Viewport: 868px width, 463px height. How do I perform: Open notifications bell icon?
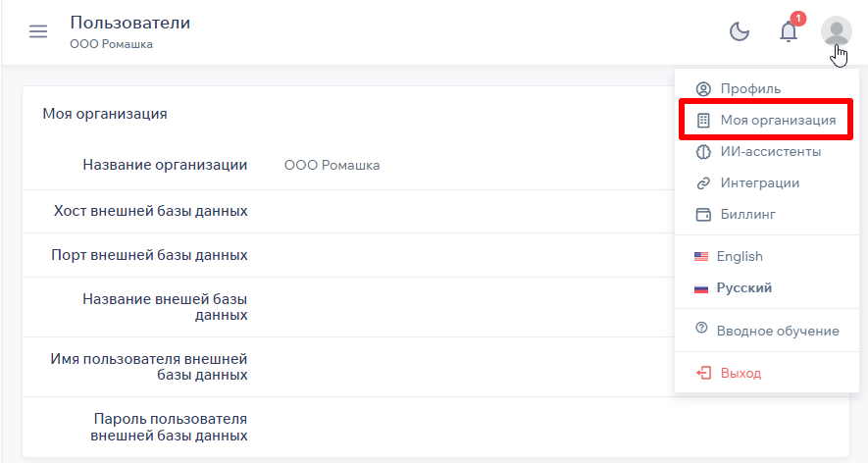789,31
